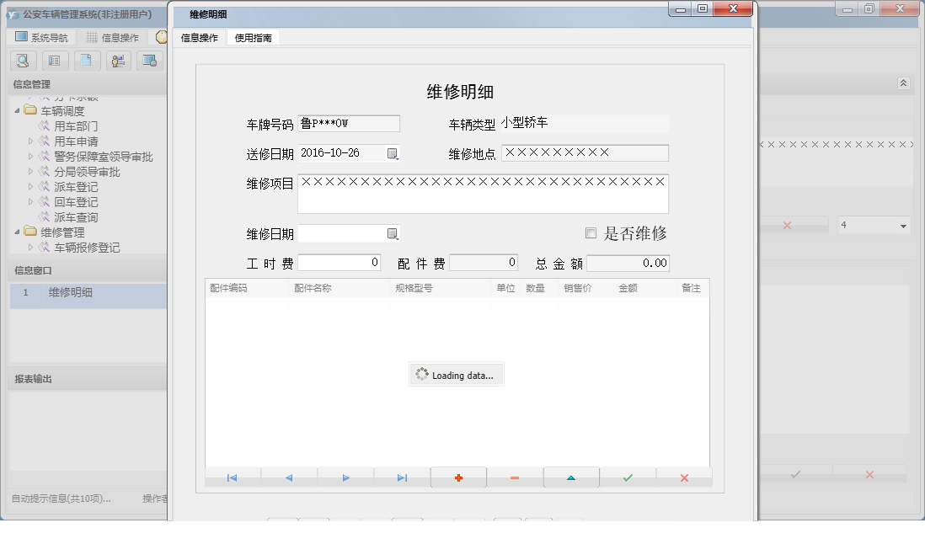Screen dimensions: 925x560
Task: Open the user management toolbar icon
Action: point(118,61)
